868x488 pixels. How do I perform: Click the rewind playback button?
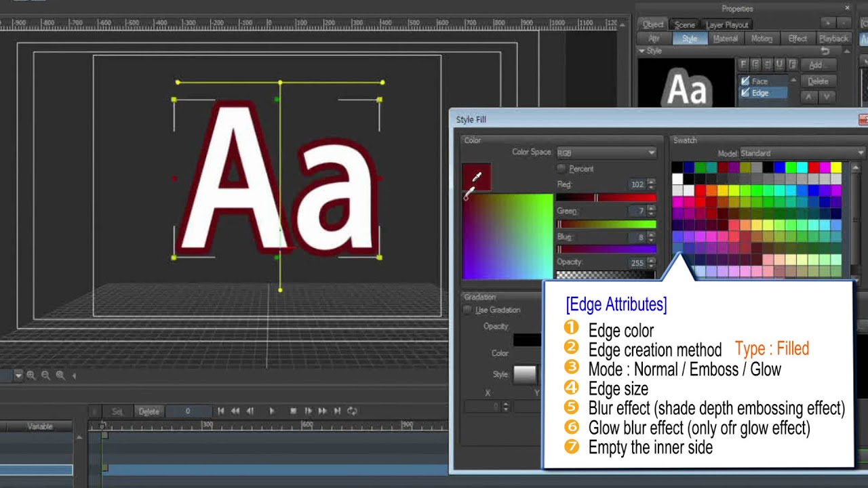(235, 411)
